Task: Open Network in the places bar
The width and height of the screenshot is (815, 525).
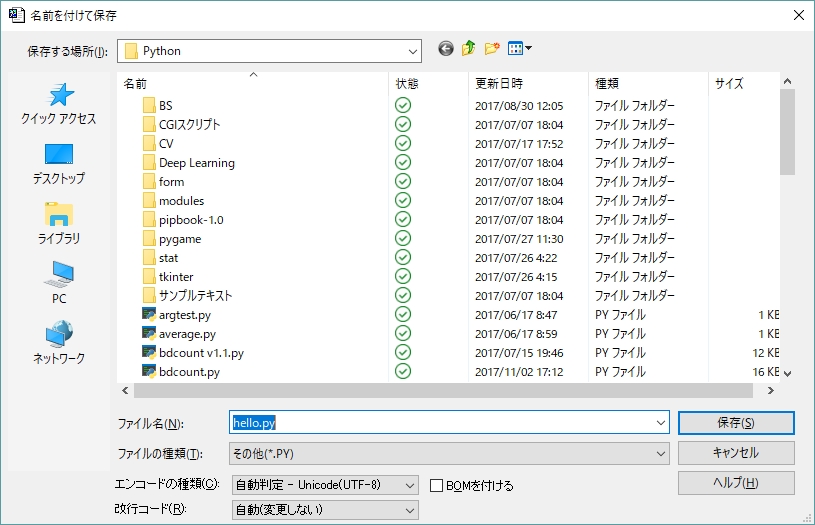Action: click(59, 344)
